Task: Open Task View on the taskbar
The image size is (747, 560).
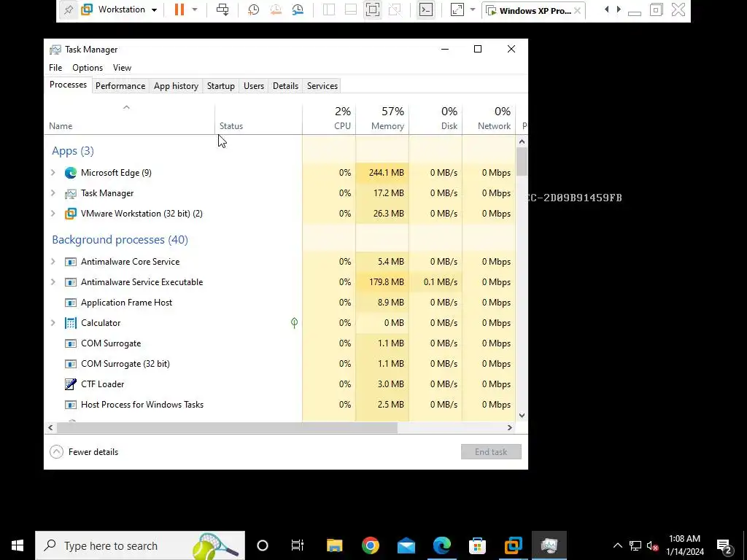Action: click(x=298, y=545)
